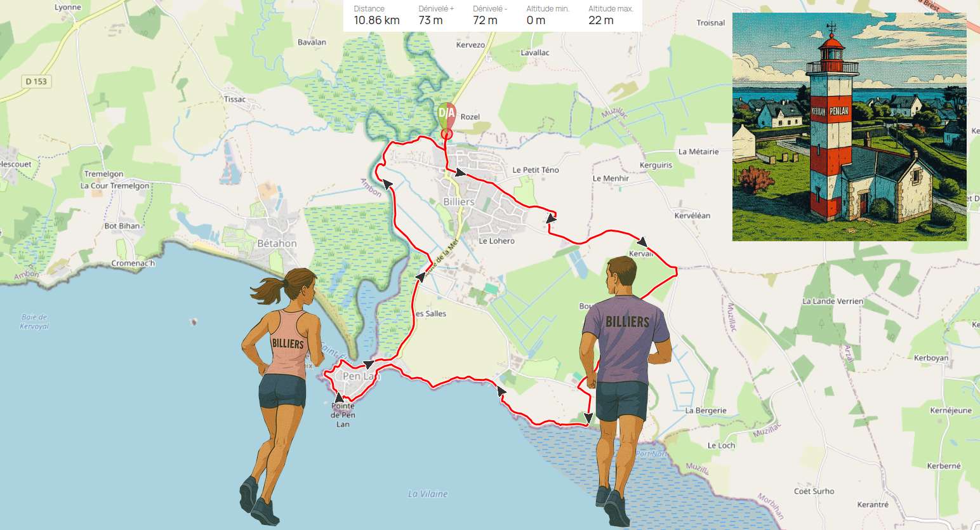
Task: Click the direction arrow near Kervail
Action: [x=642, y=241]
